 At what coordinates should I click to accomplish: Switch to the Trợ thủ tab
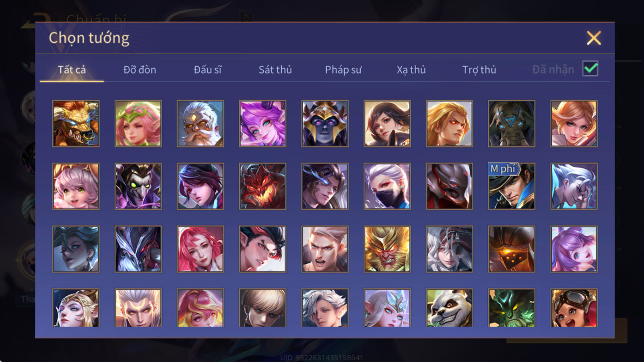pos(479,70)
